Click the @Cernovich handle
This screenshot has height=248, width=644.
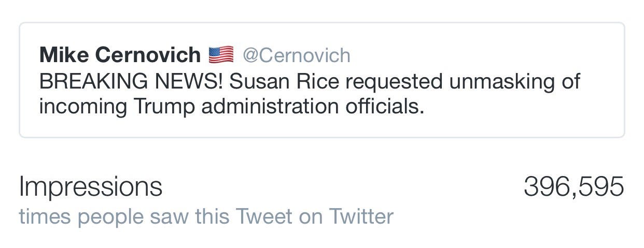click(x=297, y=55)
